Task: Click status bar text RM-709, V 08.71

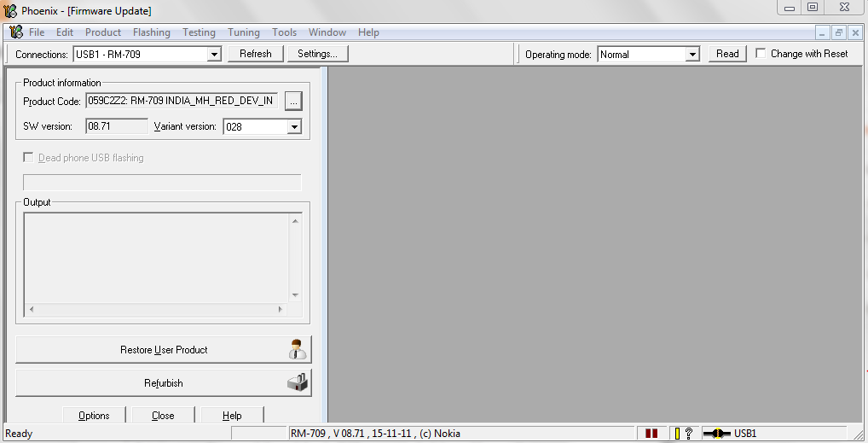Action: [x=375, y=433]
